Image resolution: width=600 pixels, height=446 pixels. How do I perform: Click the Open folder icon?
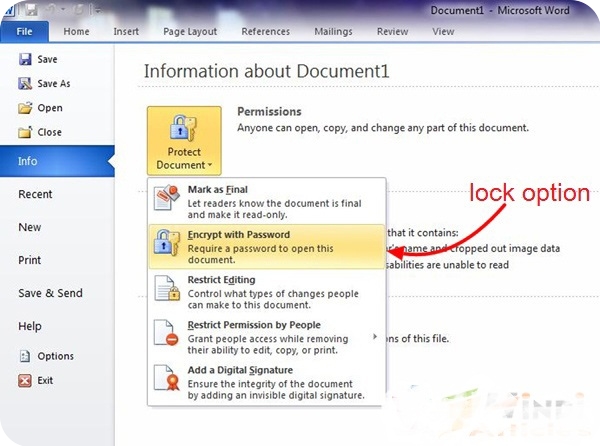(25, 108)
